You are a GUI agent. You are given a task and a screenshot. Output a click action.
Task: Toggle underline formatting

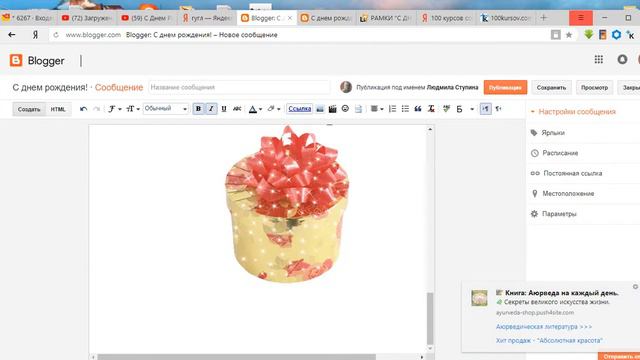(224, 109)
